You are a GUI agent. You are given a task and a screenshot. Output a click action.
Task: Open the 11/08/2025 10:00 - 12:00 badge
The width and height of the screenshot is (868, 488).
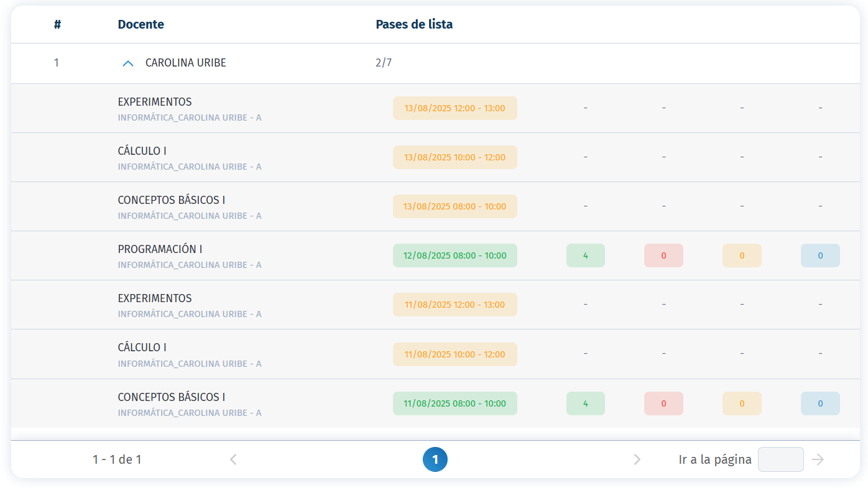[455, 354]
